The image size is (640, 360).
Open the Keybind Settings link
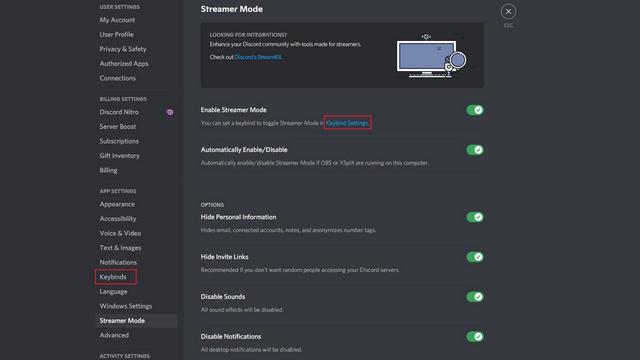(347, 123)
